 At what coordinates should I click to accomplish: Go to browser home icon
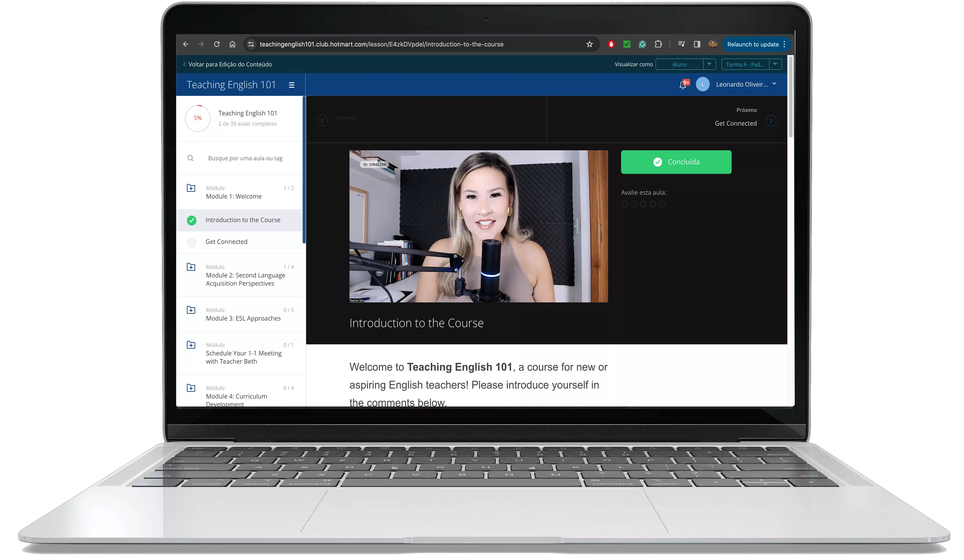click(232, 44)
